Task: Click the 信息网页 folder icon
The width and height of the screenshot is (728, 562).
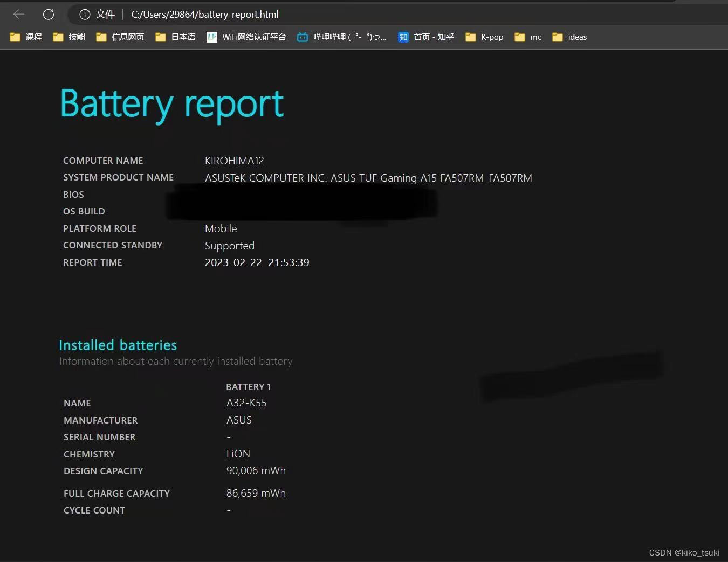Action: coord(101,37)
